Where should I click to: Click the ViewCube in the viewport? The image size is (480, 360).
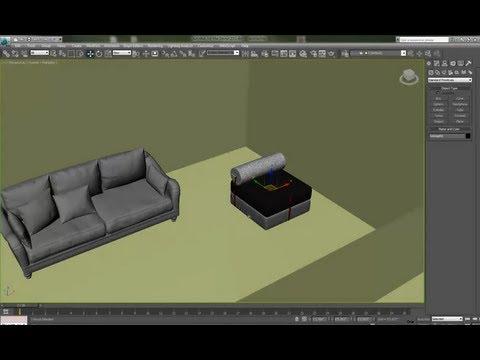coord(409,77)
